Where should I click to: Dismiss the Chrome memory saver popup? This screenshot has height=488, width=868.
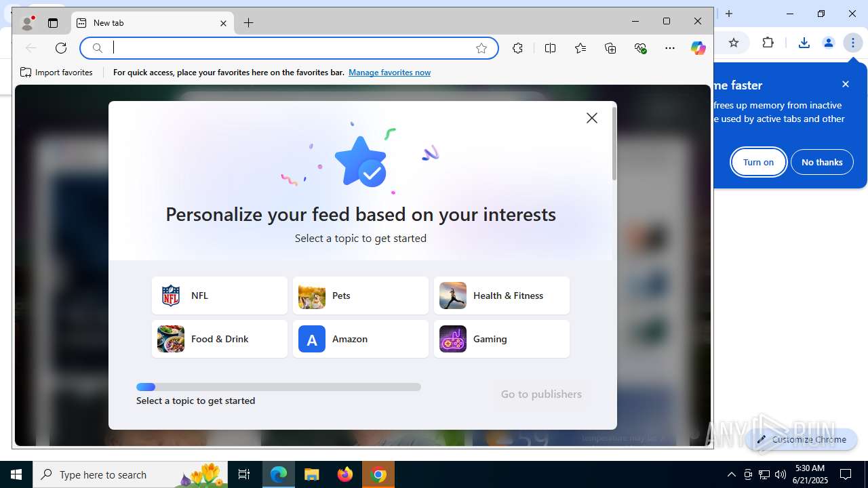(x=846, y=84)
